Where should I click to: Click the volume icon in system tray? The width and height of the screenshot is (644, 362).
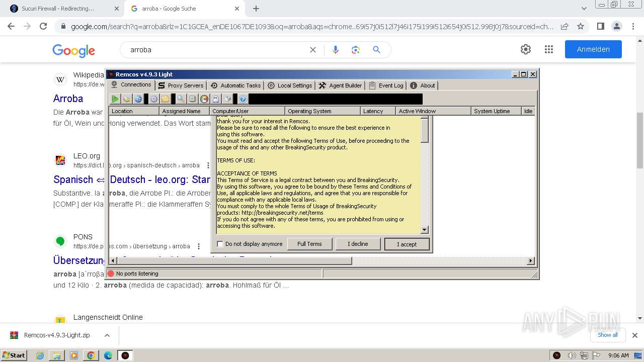(x=572, y=355)
